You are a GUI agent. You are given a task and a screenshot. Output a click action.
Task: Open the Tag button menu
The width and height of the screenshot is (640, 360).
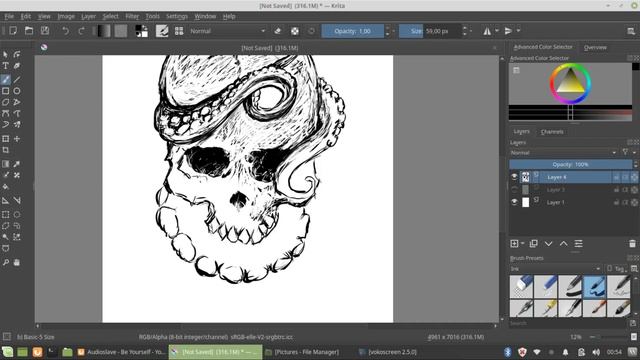[616, 269]
